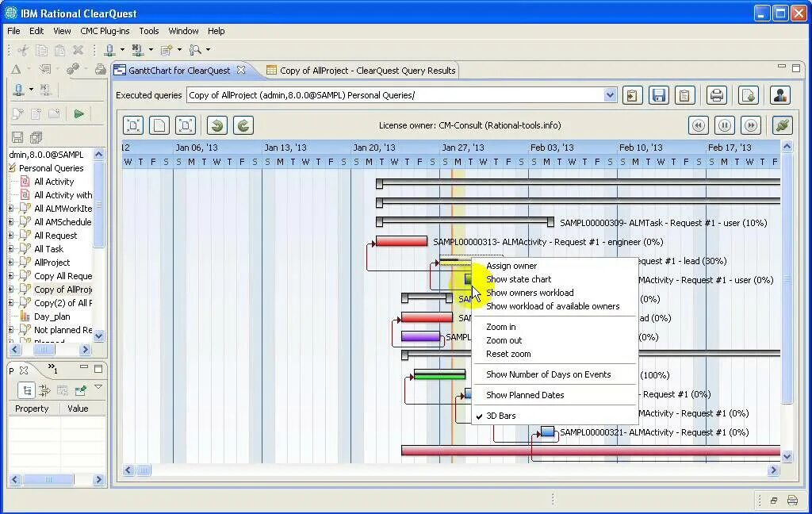Click the delete X icon in main toolbar
Screen dimensions: 812x514
(x=79, y=50)
